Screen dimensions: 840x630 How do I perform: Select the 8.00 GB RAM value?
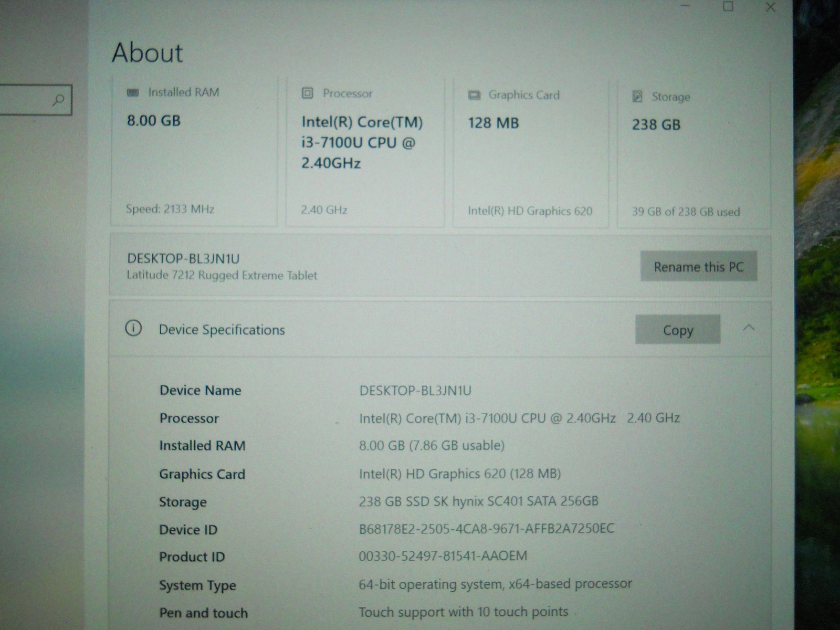pyautogui.click(x=154, y=121)
